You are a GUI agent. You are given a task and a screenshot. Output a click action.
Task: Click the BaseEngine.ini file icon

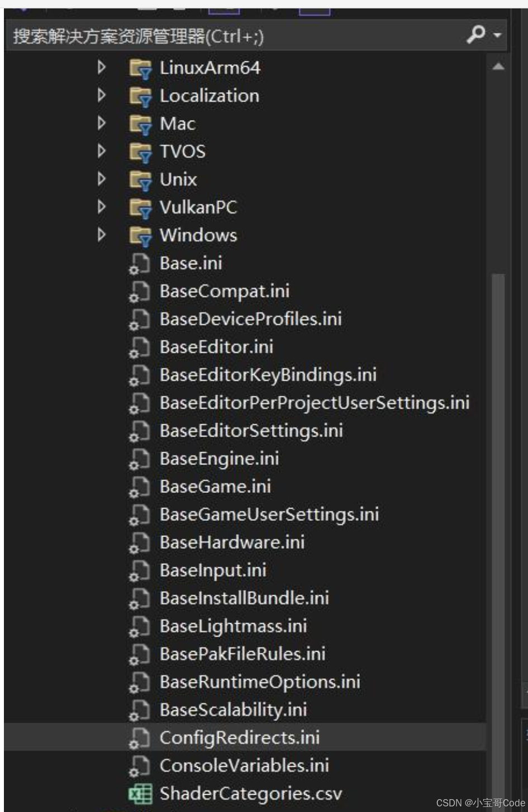click(139, 459)
